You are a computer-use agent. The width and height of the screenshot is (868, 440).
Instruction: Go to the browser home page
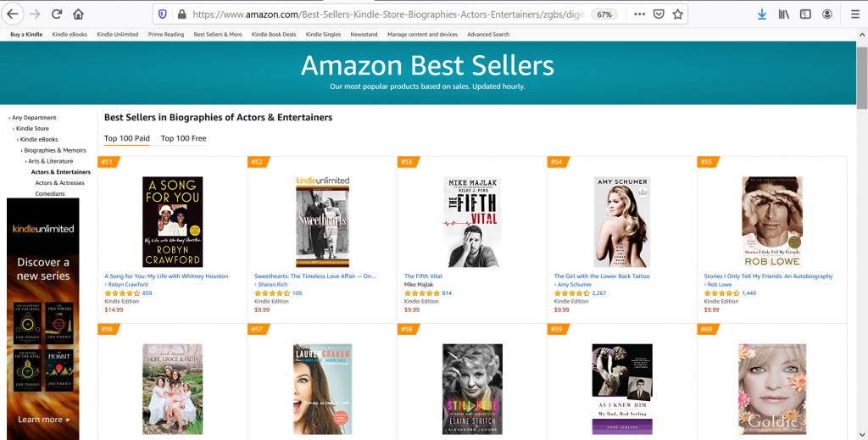(78, 14)
